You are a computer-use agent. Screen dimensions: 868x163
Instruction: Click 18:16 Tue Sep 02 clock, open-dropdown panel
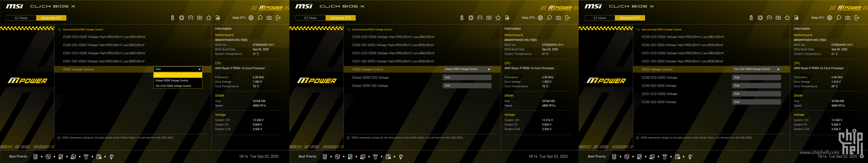259,157
